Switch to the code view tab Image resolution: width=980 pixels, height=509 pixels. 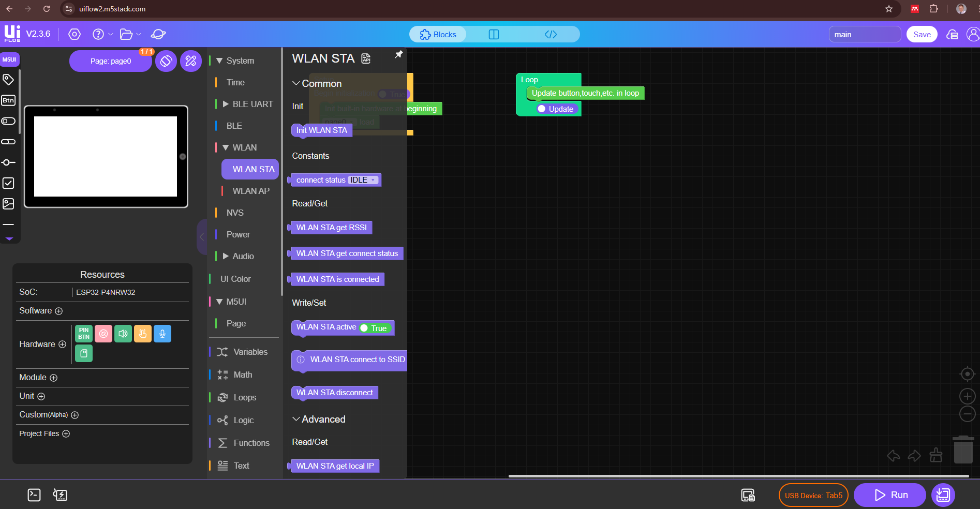(551, 35)
